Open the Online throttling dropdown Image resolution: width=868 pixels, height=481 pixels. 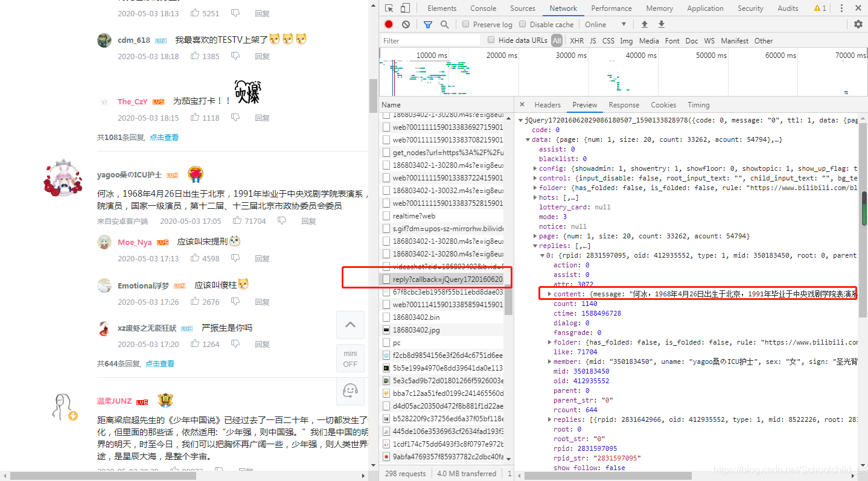605,24
